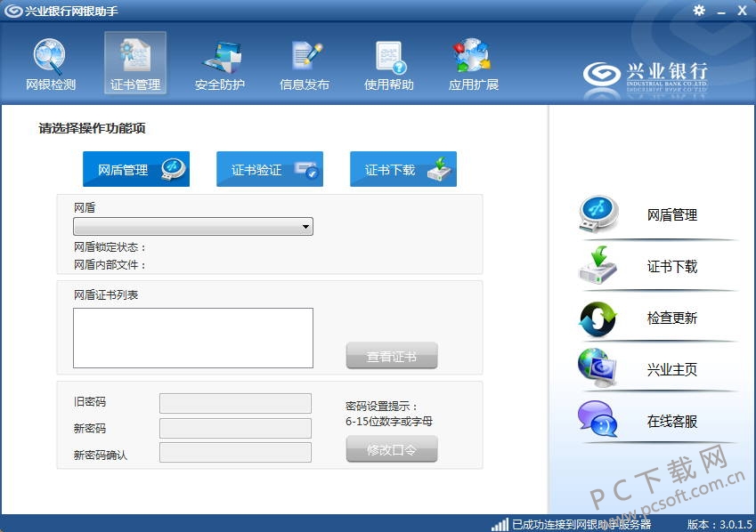Viewport: 756px width, 532px height.
Task: Click the green download drive icon in sidebar
Action: (597, 265)
